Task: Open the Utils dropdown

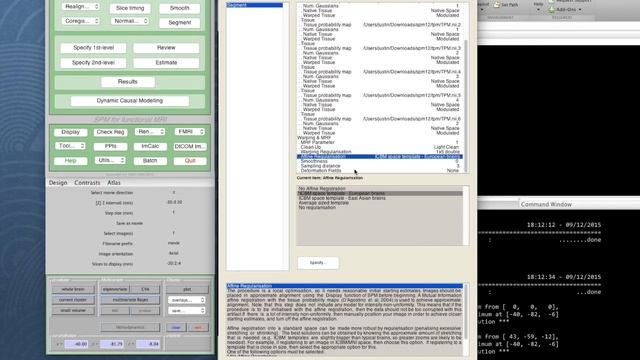Action: point(110,160)
